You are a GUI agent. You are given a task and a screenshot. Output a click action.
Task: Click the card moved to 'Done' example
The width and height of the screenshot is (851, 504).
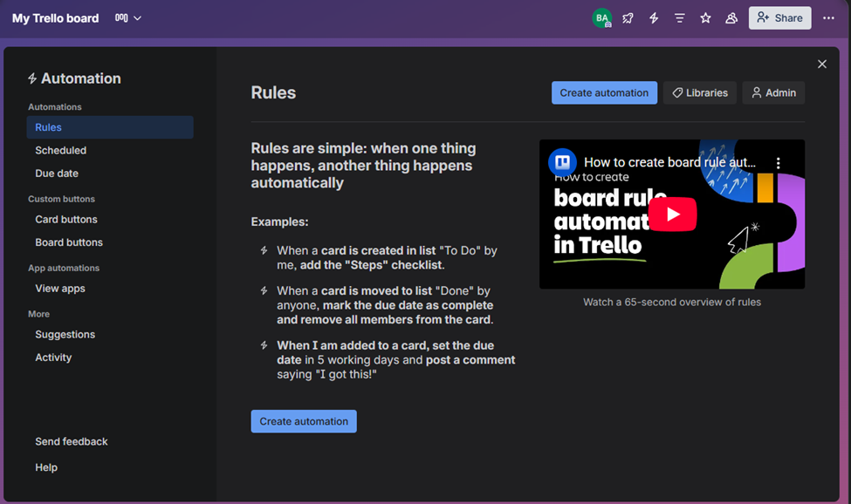click(385, 305)
